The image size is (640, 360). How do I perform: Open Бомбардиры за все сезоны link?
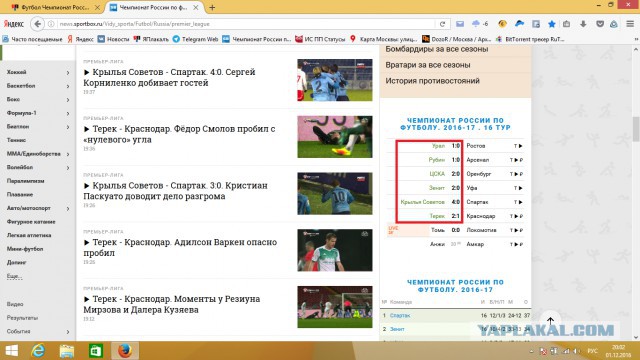tap(437, 49)
